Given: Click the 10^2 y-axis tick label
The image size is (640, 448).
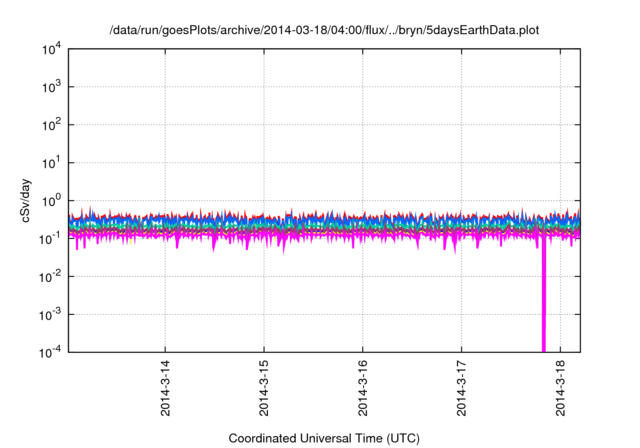Looking at the screenshot, I should (x=51, y=125).
